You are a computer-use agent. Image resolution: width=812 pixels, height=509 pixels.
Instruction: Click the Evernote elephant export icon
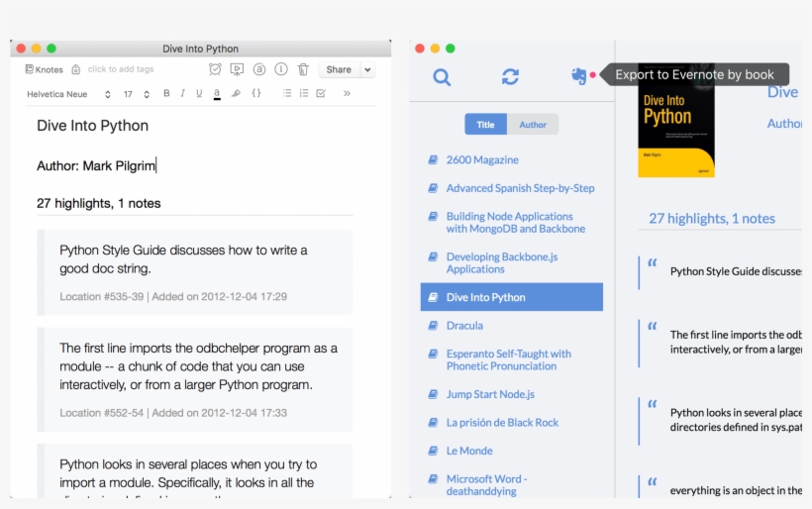tap(579, 75)
